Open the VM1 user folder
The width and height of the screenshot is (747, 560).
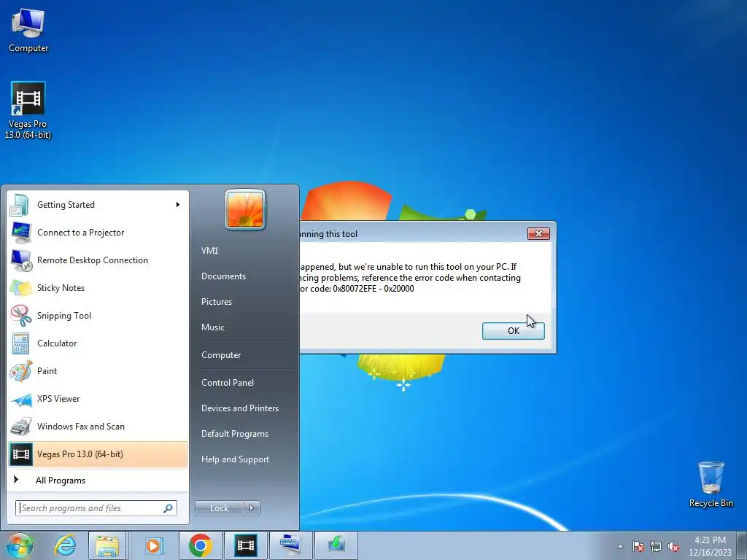(x=209, y=251)
